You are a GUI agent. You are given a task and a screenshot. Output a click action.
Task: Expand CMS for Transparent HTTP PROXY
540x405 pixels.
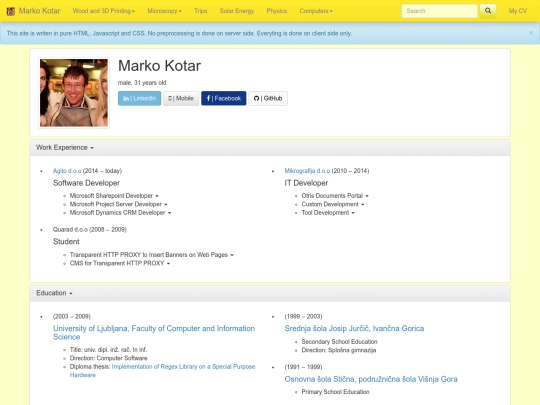120,263
